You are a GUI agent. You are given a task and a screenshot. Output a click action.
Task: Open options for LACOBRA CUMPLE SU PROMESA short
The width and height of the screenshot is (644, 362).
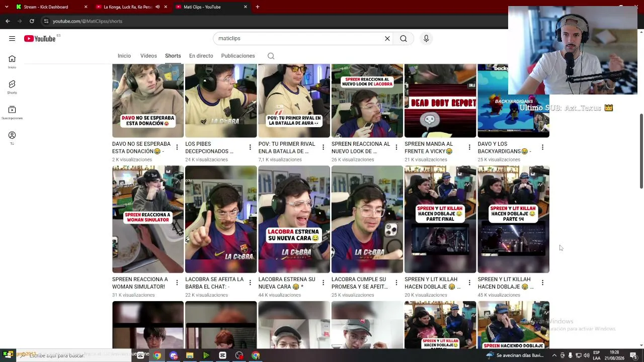396,283
